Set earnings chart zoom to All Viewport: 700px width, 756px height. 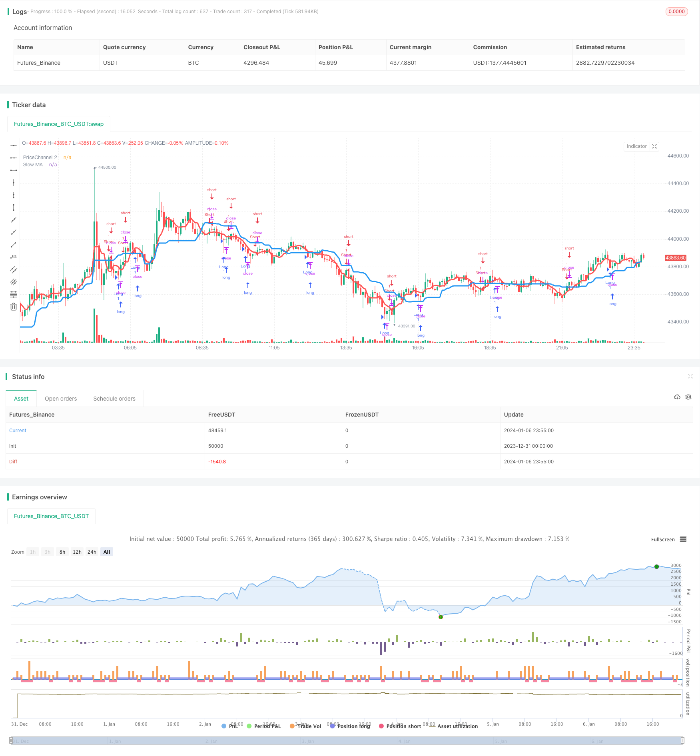click(x=107, y=552)
